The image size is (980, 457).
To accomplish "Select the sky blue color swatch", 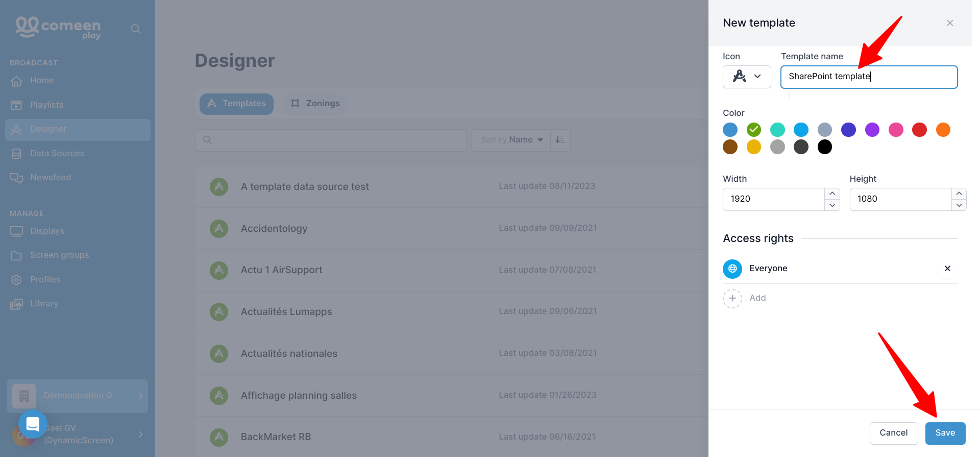I will click(801, 130).
